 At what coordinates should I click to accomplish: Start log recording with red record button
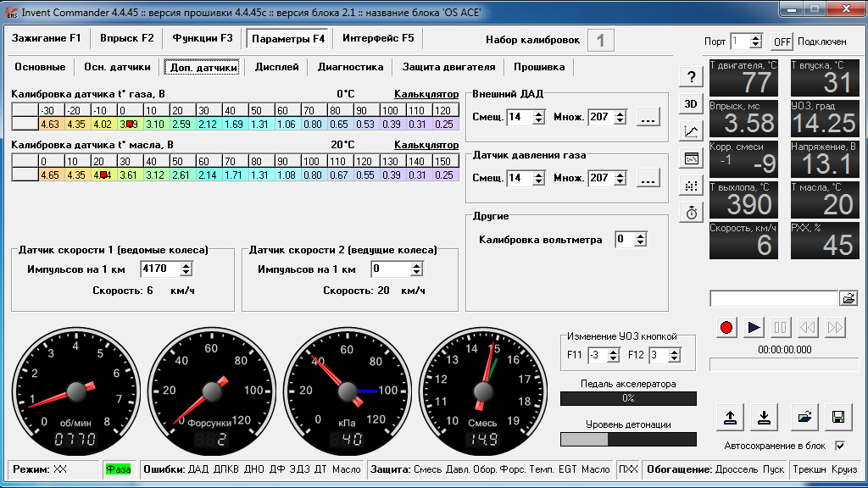[x=726, y=328]
